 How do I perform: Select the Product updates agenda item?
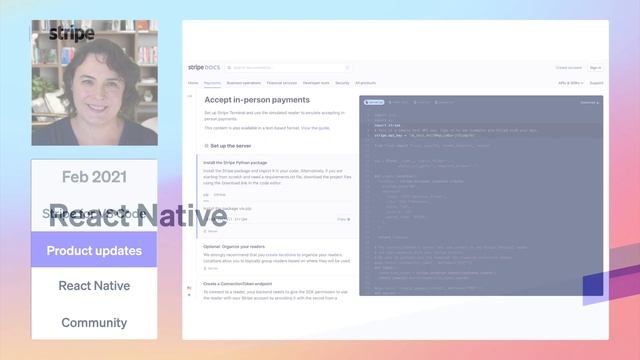coord(94,250)
